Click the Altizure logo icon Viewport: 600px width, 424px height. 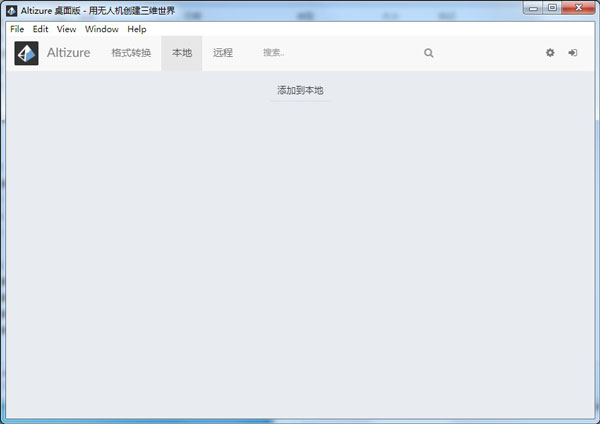[26, 53]
